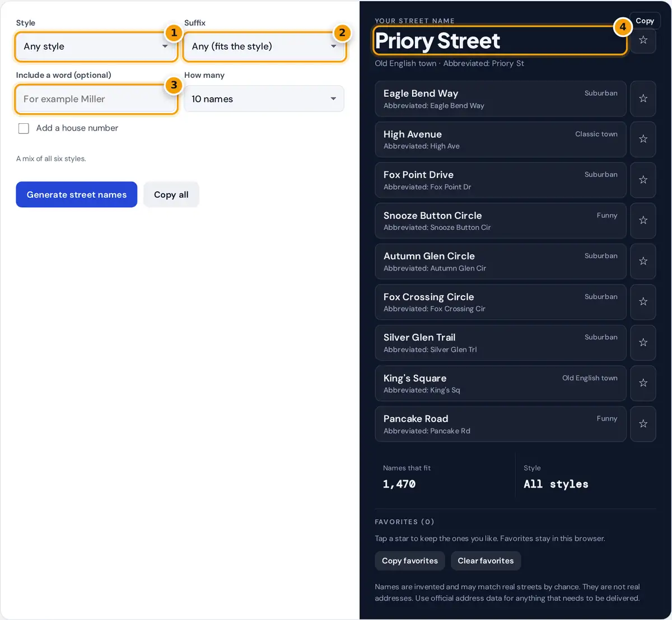Click the Generate street names button
The image size is (672, 620).
click(77, 194)
